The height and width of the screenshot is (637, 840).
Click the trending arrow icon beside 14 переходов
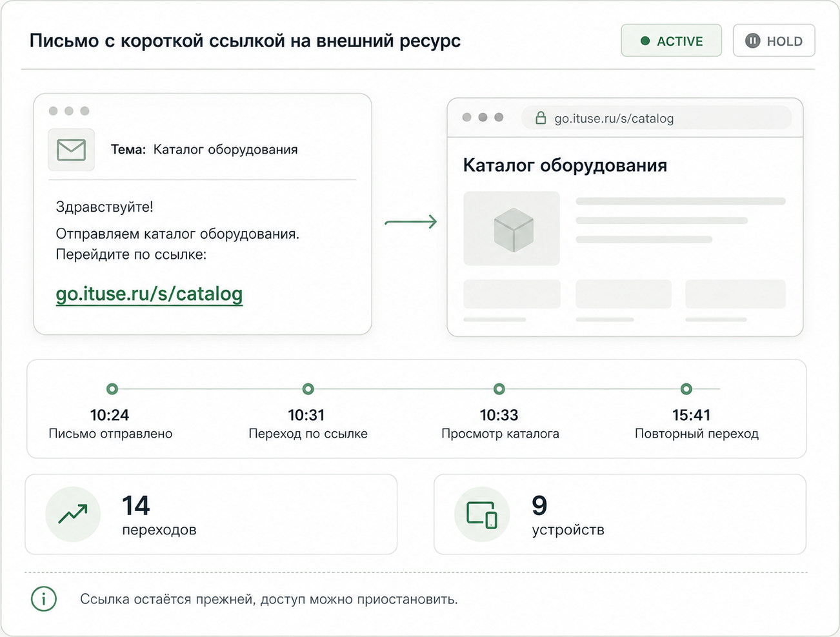click(x=73, y=514)
